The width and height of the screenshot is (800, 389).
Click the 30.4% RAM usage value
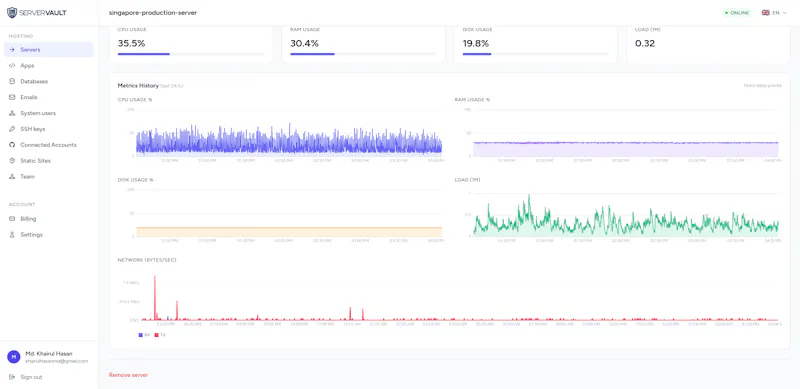coord(305,43)
